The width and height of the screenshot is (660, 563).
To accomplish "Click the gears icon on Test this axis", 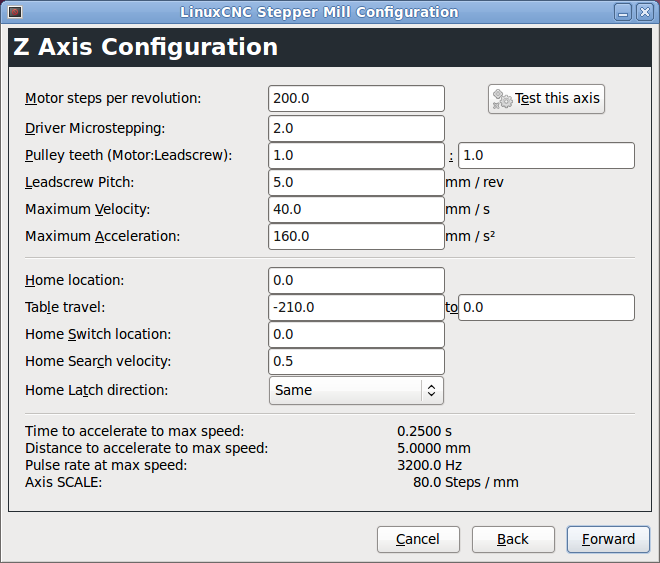I will tap(502, 99).
